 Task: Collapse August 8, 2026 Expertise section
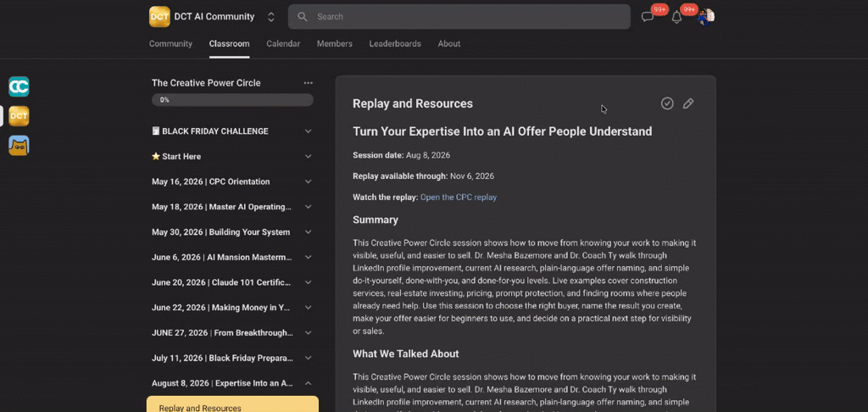tap(232, 383)
